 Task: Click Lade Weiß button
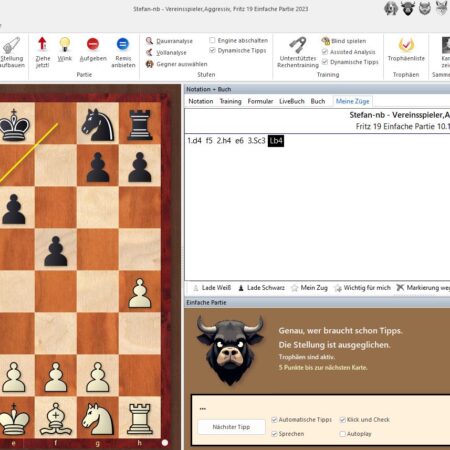(x=212, y=288)
